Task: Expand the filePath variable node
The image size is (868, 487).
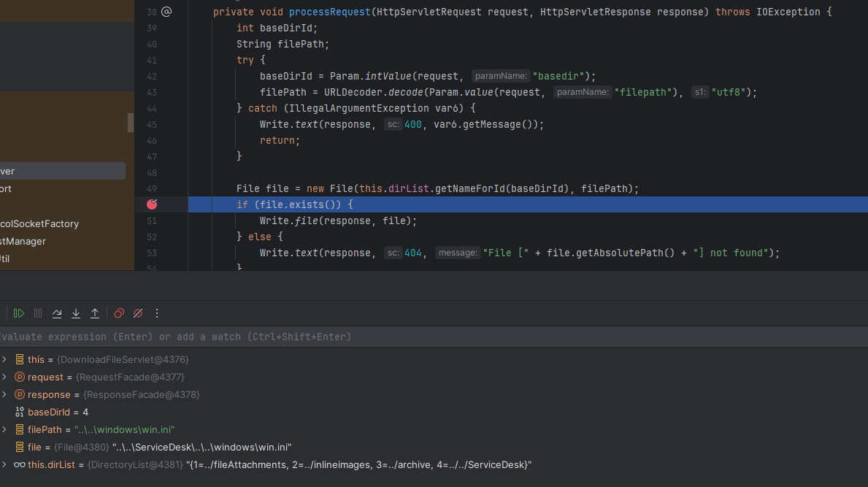Action: point(4,429)
